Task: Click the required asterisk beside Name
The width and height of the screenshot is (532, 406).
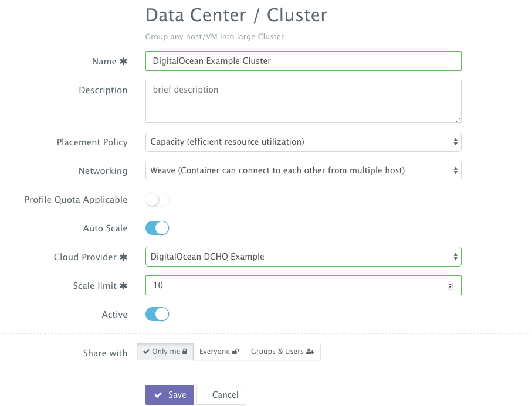Action: click(x=124, y=61)
